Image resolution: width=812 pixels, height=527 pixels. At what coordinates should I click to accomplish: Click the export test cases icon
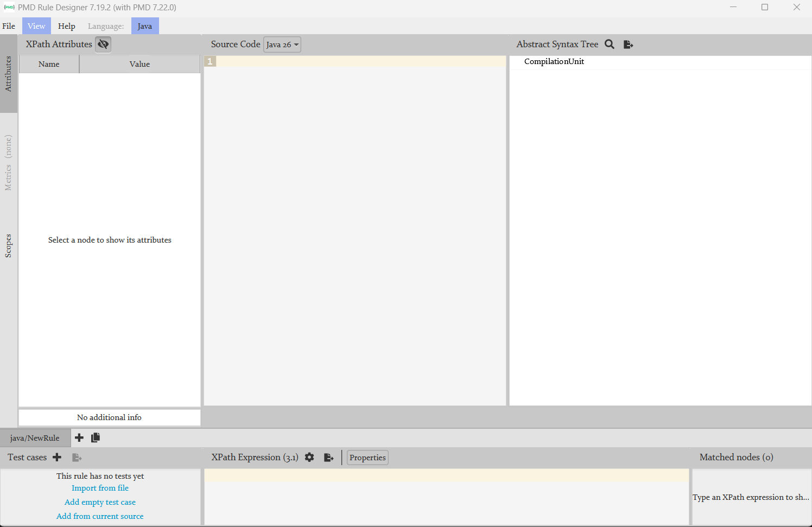pyautogui.click(x=77, y=458)
